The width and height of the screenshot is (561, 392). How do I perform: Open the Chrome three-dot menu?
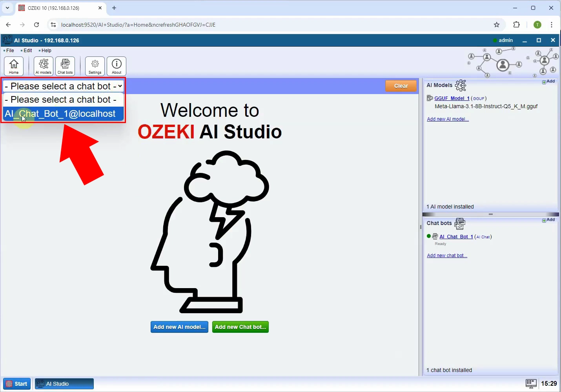pos(552,25)
